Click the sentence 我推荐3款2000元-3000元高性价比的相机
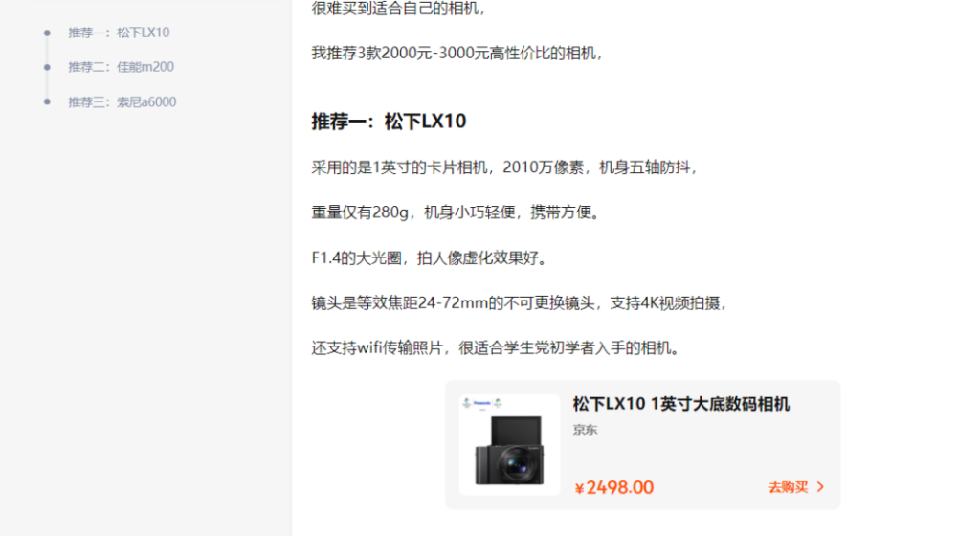Screen dimensions: 980x536 click(457, 53)
